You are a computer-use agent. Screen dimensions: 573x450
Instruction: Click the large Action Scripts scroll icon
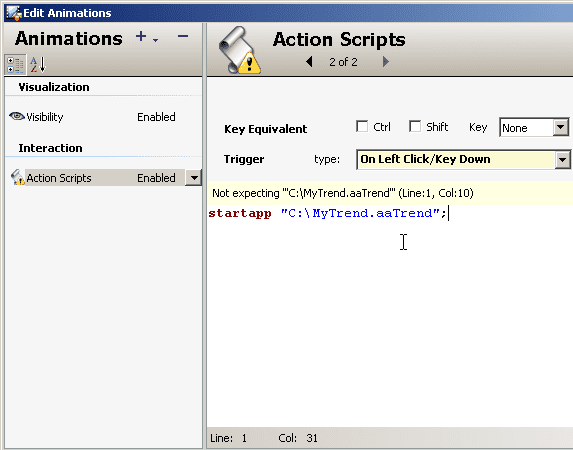click(239, 50)
